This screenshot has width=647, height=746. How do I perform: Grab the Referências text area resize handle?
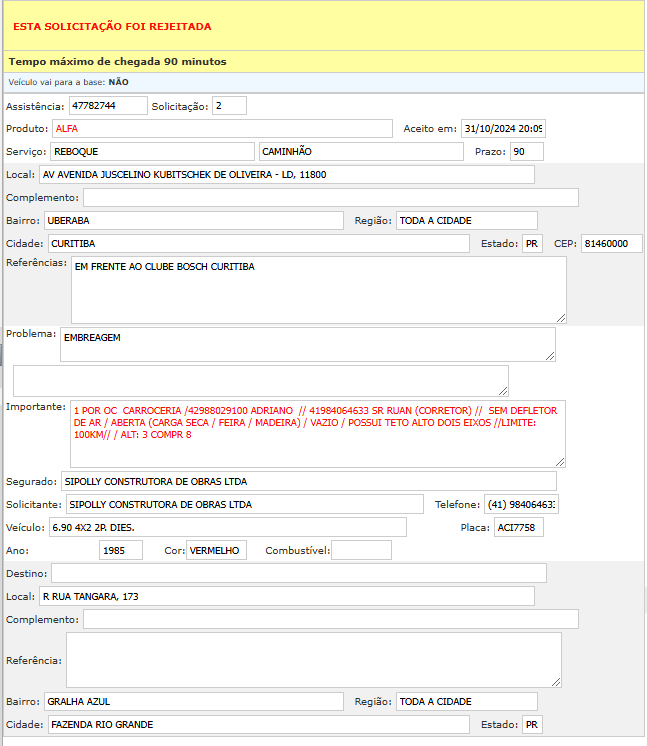coord(561,318)
